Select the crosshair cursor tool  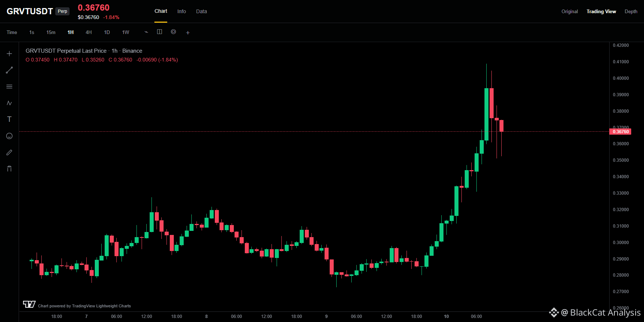click(10, 53)
